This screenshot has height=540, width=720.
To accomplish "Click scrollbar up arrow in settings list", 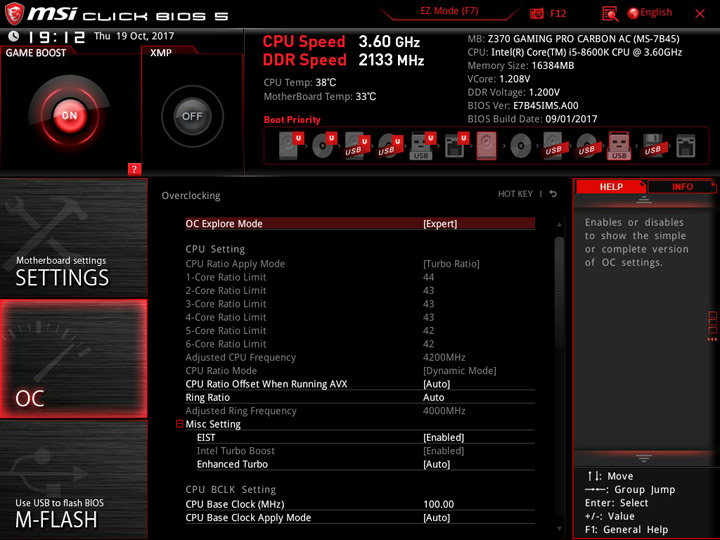I will [x=559, y=225].
